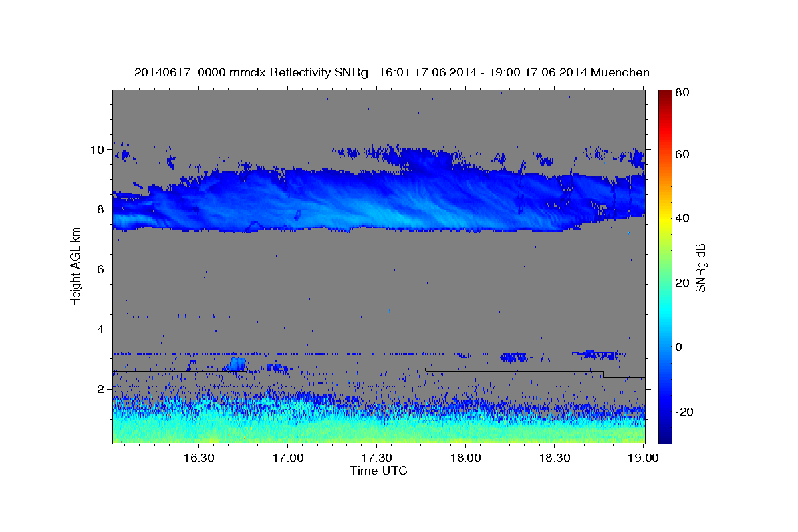Viewport: 798px width, 532px height.
Task: Click the height axis label 10
Action: [x=98, y=150]
